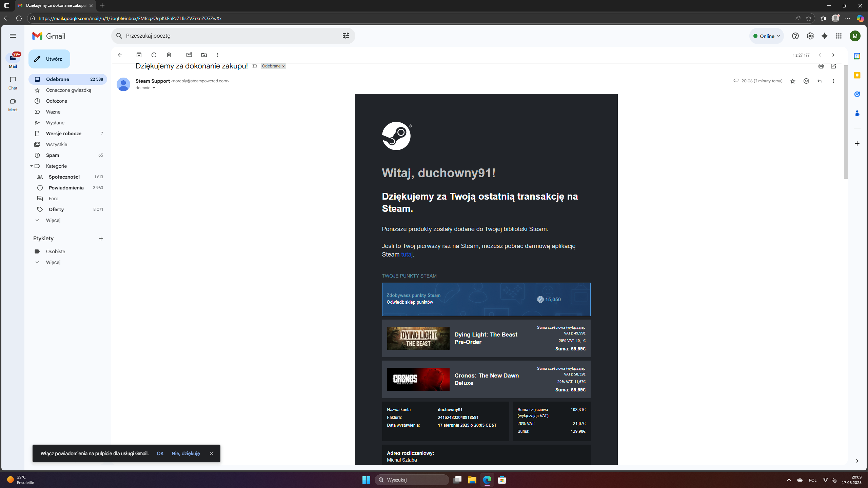Expand recipient details next to 'do mnie'
The width and height of the screenshot is (868, 488).
click(154, 88)
